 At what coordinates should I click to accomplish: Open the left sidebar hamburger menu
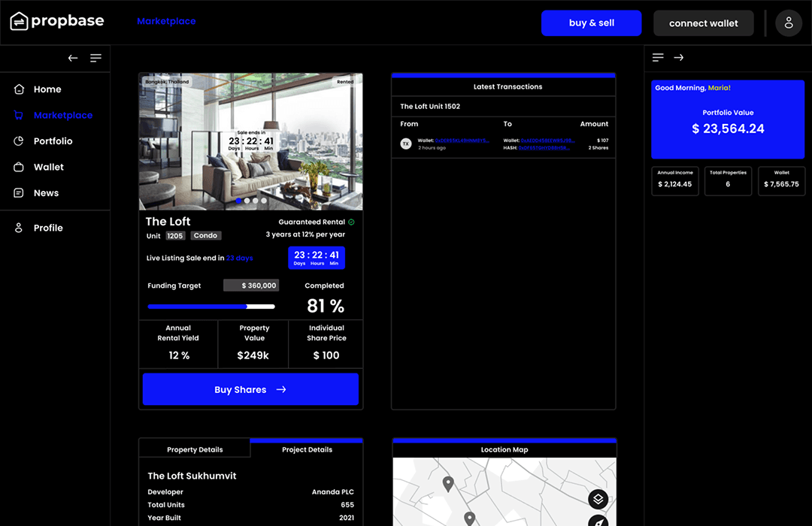coord(95,58)
